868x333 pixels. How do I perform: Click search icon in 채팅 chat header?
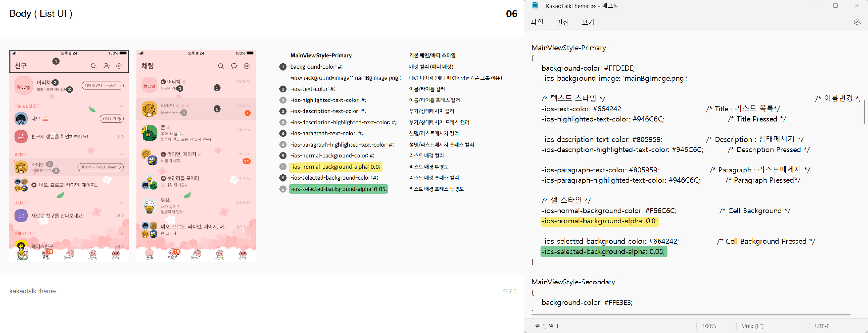pyautogui.click(x=221, y=66)
